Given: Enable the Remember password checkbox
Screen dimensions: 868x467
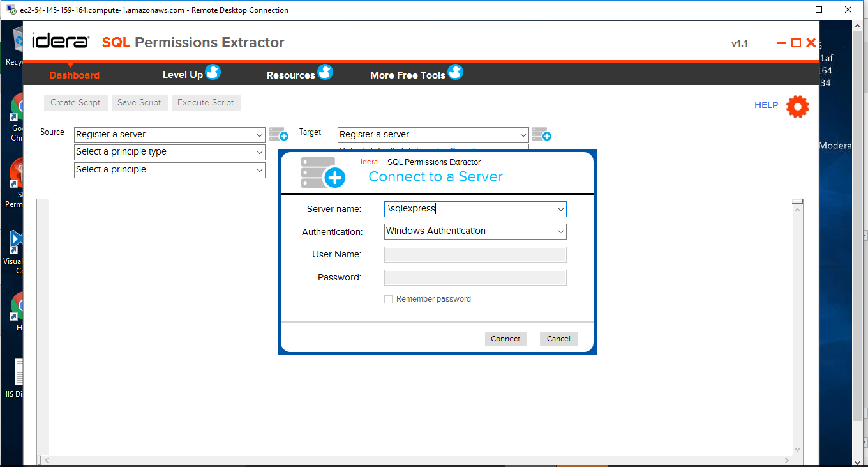Looking at the screenshot, I should click(388, 298).
